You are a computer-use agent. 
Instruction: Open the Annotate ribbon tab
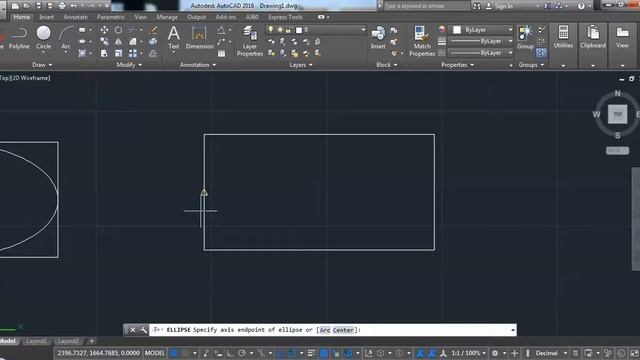tap(76, 17)
